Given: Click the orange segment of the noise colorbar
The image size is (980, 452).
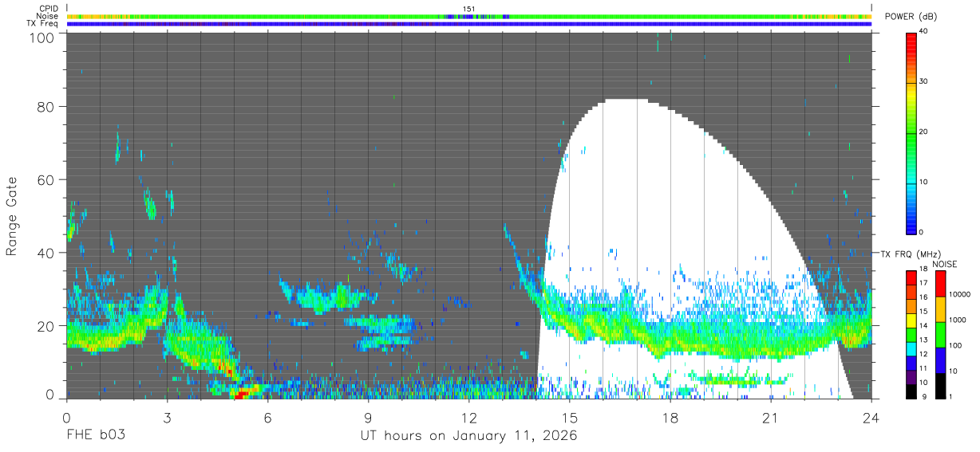Looking at the screenshot, I should pyautogui.click(x=939, y=309).
